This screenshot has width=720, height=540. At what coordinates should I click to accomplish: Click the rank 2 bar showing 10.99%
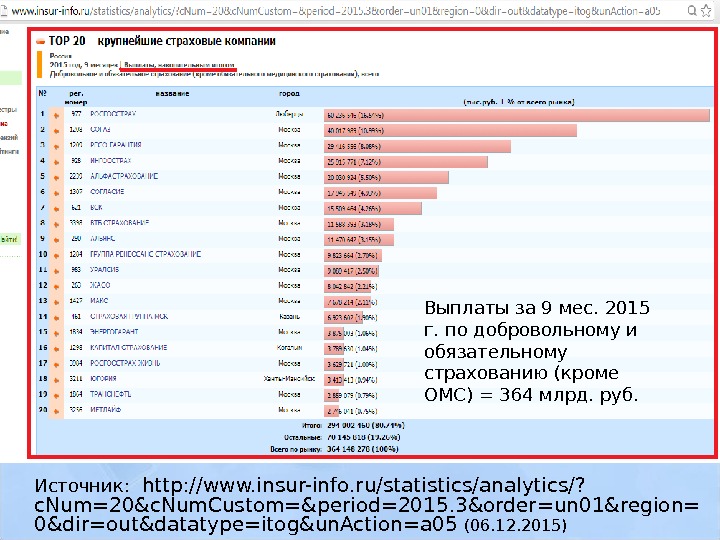coord(450,131)
